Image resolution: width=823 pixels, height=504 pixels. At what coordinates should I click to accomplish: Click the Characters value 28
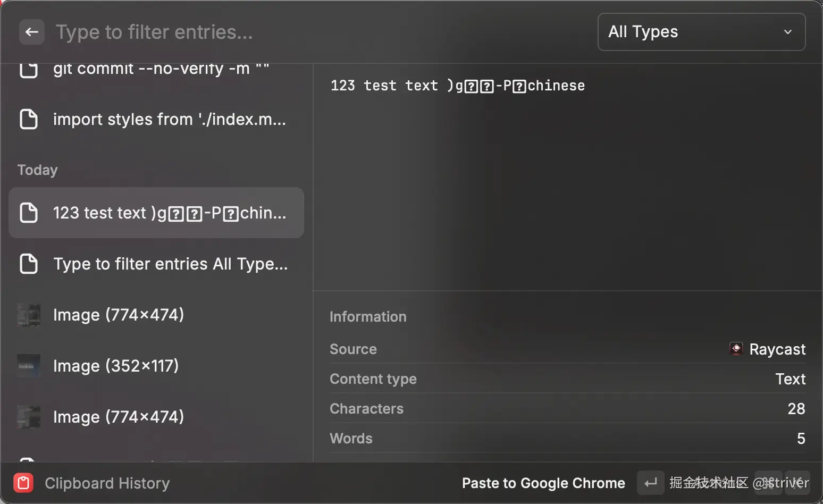coord(796,408)
